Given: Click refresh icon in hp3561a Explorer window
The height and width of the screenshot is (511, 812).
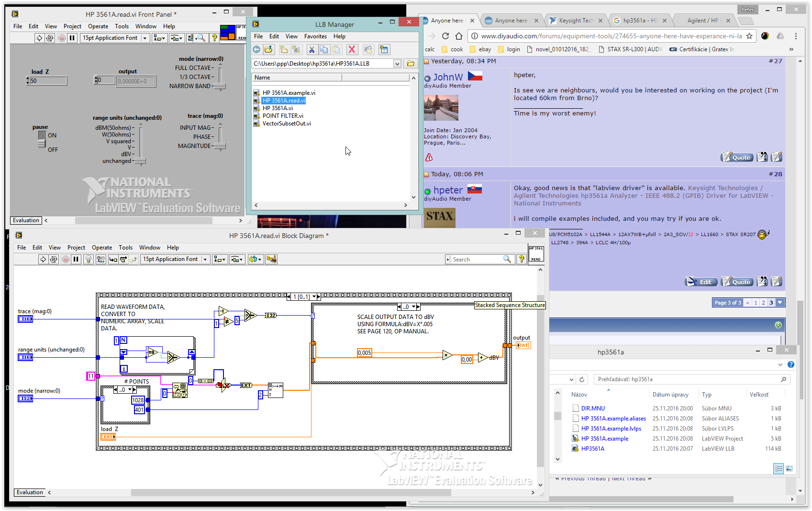Looking at the screenshot, I should [x=582, y=379].
